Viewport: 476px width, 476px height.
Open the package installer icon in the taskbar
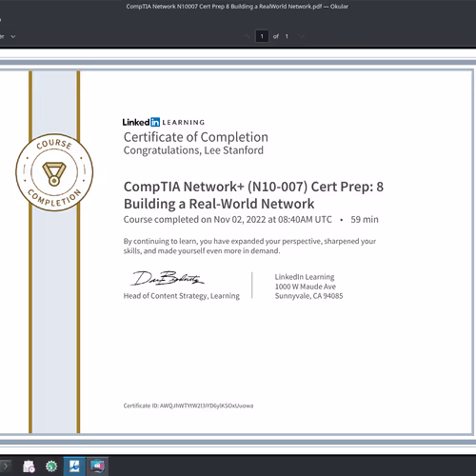pos(29,466)
